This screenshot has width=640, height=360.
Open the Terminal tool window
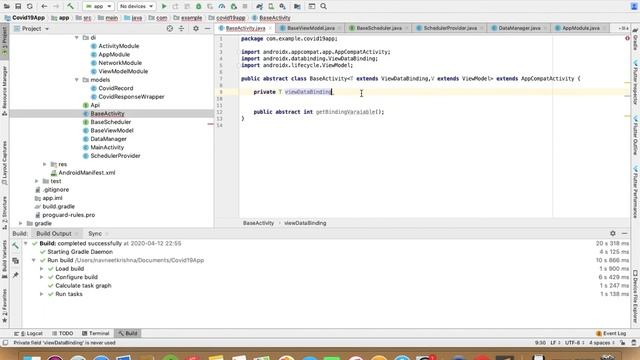tap(96, 333)
